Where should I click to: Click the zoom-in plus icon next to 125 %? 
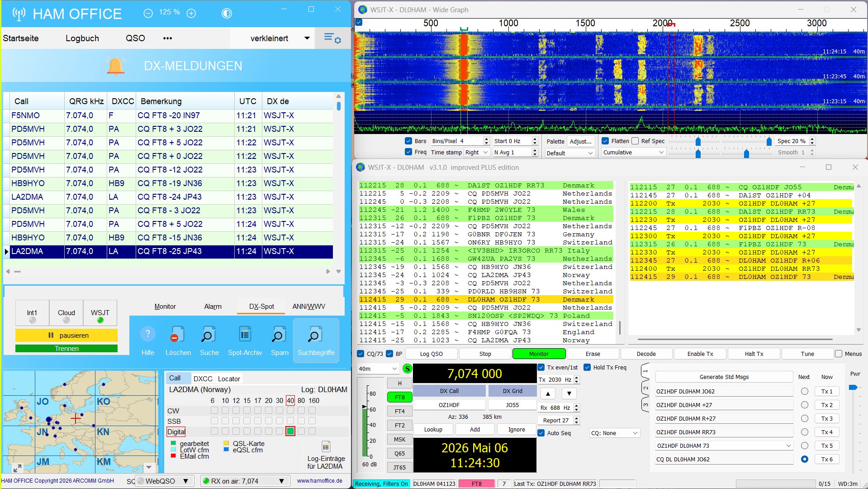point(191,14)
